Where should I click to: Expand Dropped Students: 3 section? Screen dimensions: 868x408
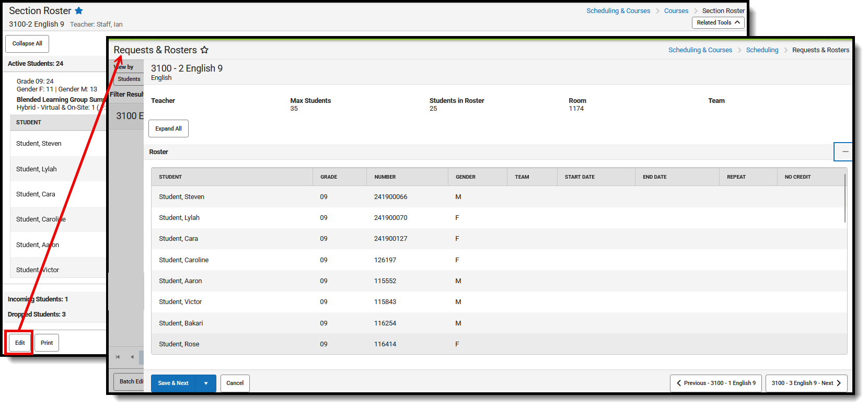point(37,314)
